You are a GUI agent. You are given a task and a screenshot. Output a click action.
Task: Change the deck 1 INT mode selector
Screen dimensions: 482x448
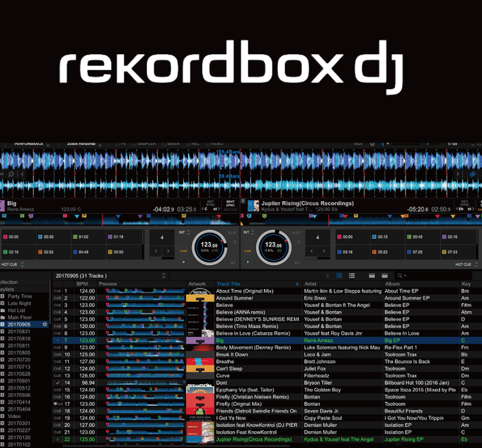pyautogui.click(x=184, y=232)
